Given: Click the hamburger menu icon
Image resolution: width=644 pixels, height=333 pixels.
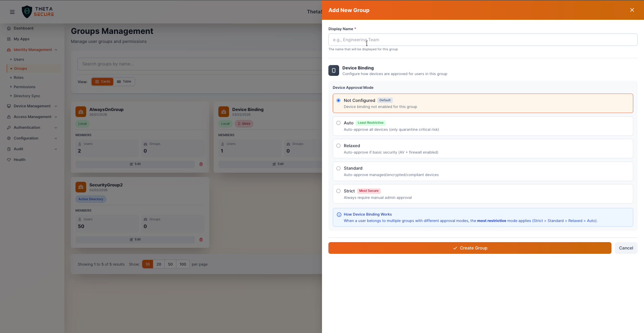Looking at the screenshot, I should [x=12, y=12].
